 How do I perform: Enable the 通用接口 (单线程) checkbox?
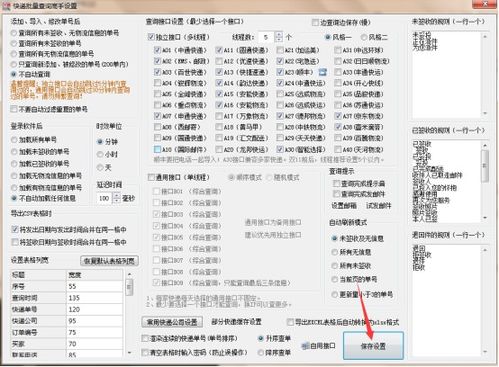[x=151, y=177]
